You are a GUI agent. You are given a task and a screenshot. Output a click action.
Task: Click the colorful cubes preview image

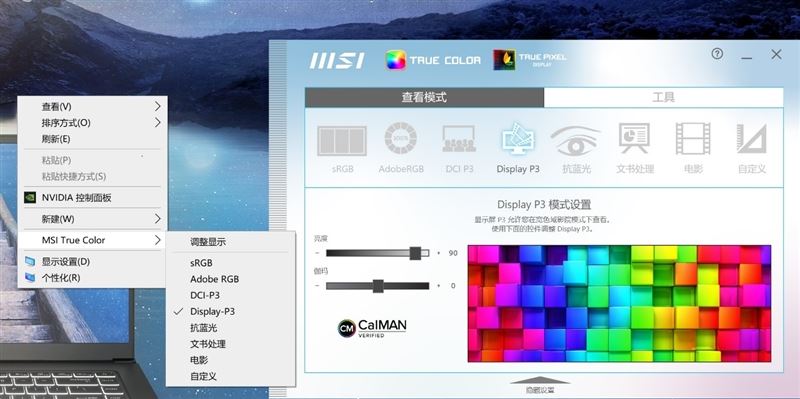[619, 304]
